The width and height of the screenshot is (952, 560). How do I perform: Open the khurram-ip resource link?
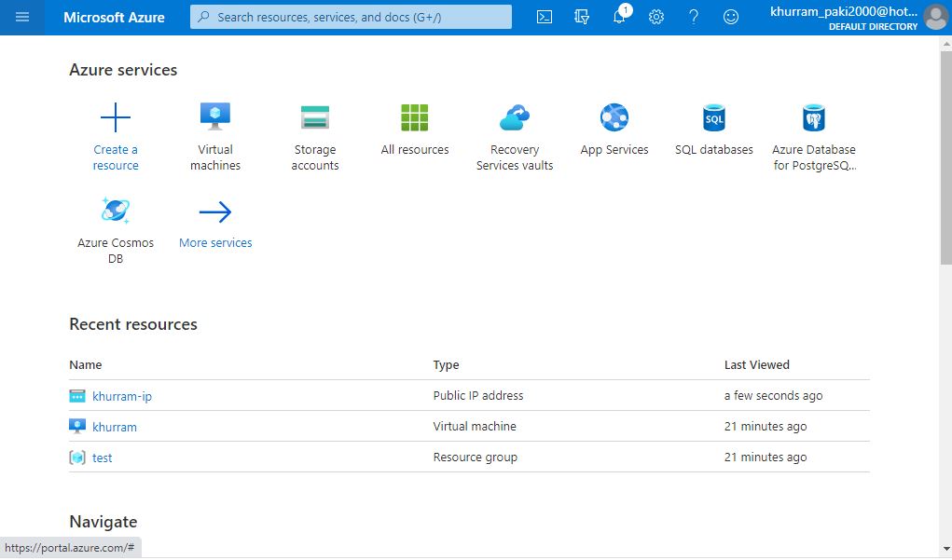(122, 396)
